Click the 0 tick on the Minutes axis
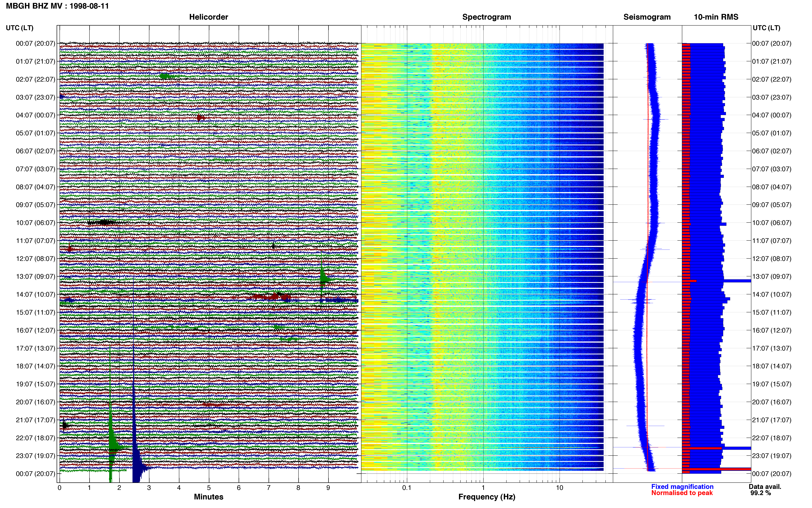Screen dimensions: 812x508 (59, 488)
